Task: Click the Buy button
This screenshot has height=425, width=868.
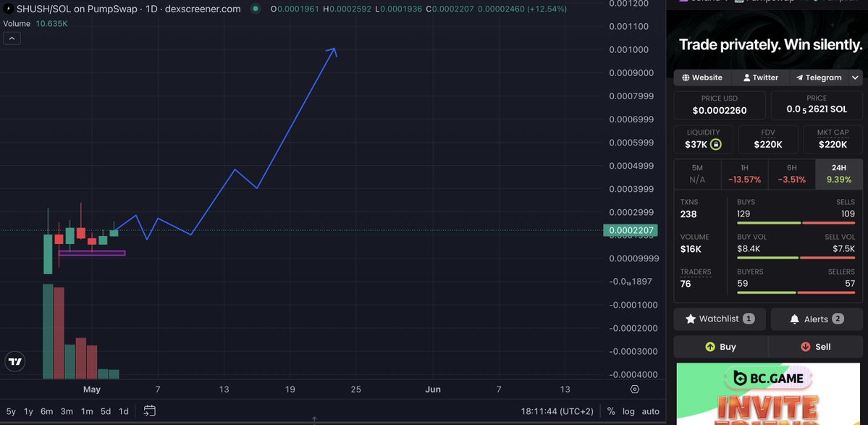Action: click(721, 346)
